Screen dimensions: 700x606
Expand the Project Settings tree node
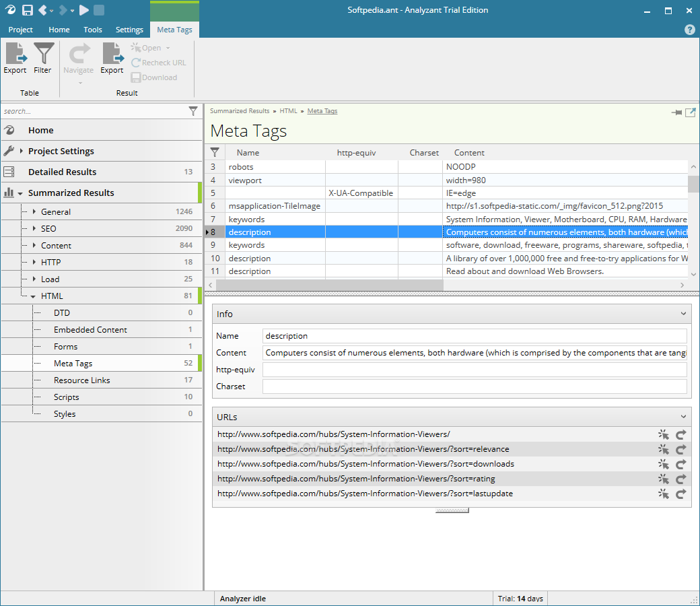(21, 151)
